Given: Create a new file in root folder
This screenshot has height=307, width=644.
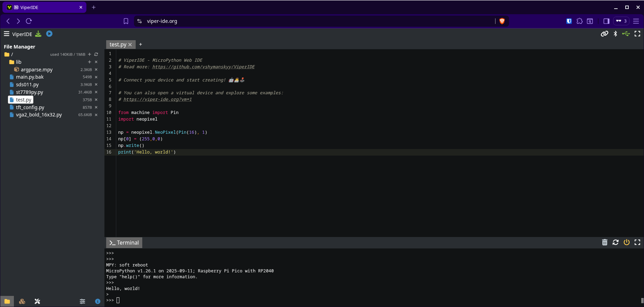Looking at the screenshot, I should pyautogui.click(x=89, y=54).
